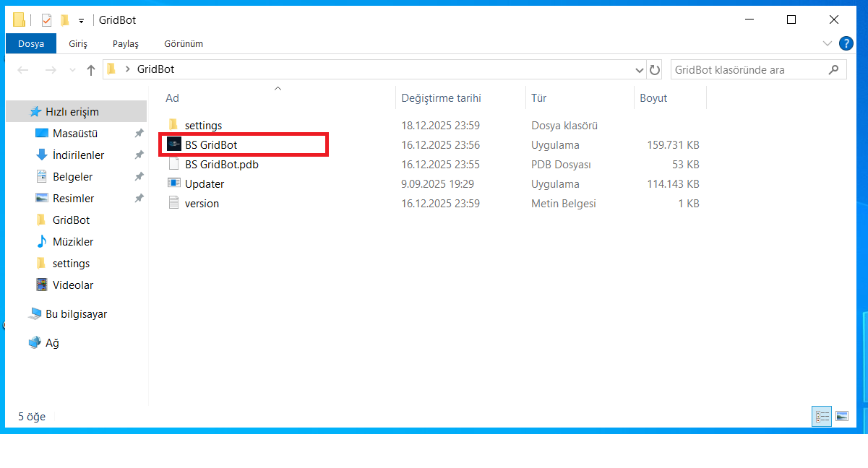868x468 pixels.
Task: Open address bar history dropdown
Action: click(639, 70)
